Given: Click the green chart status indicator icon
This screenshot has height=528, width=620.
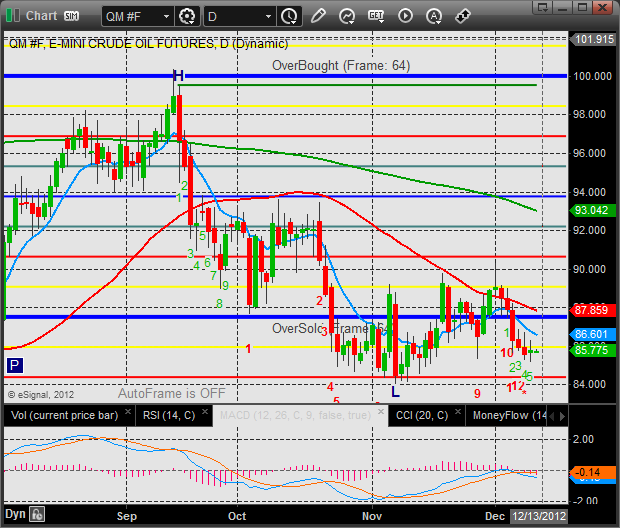Looking at the screenshot, I should click(13, 16).
